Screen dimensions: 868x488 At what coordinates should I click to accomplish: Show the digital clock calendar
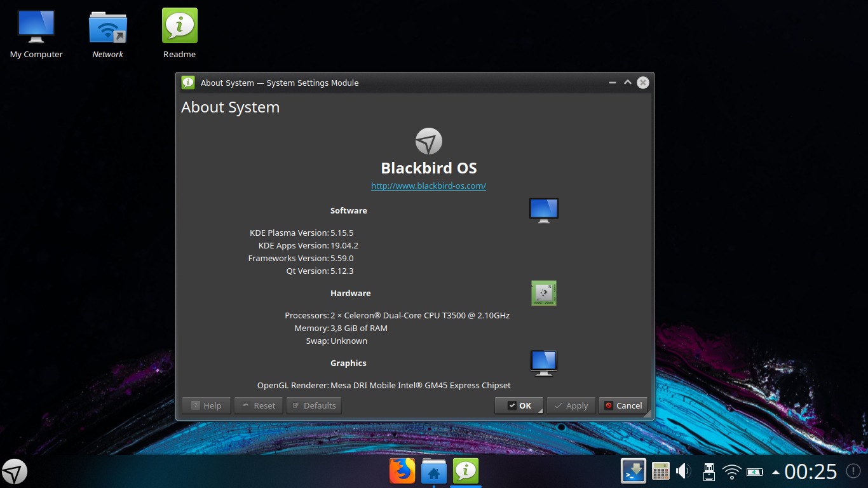(811, 471)
